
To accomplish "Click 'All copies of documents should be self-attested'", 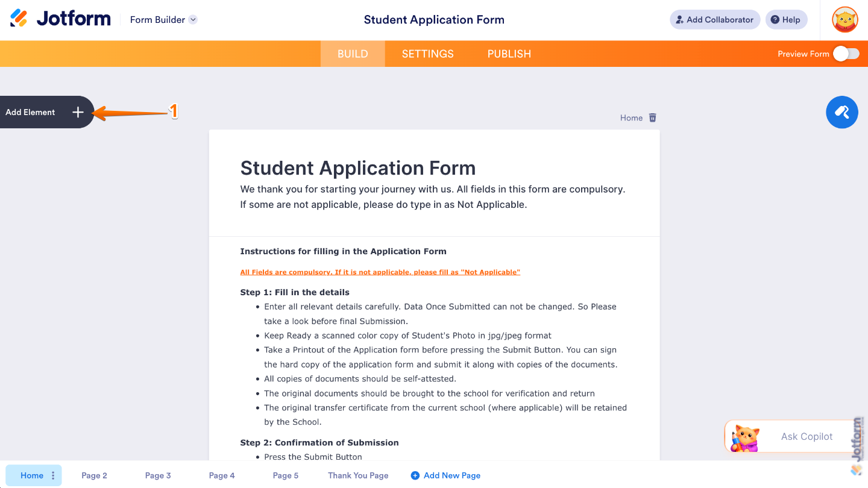I will (x=360, y=379).
